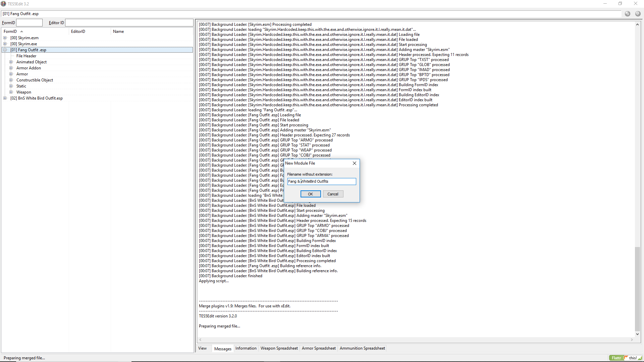Click the 'Preparing merged file...' status bar text
644x362 pixels.
pos(24,358)
